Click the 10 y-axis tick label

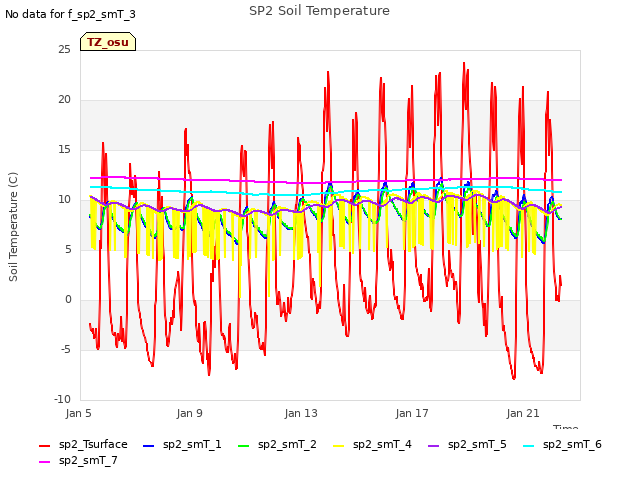[x=64, y=200]
